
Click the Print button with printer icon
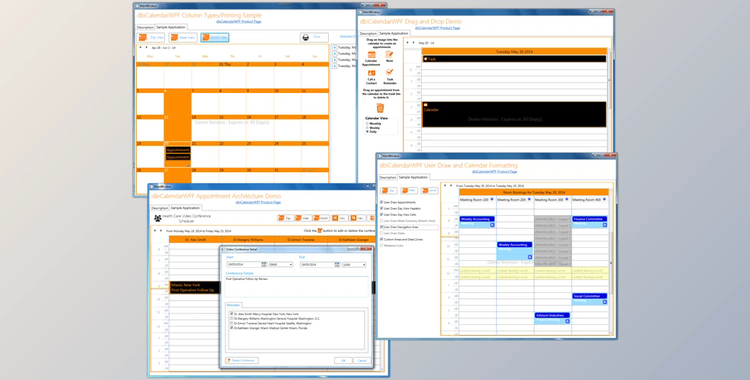[314, 37]
